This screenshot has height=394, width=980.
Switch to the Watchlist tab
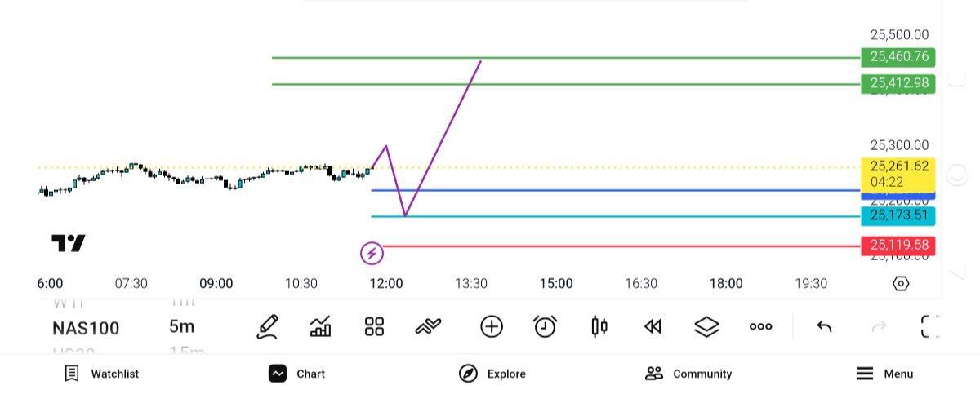coord(102,374)
